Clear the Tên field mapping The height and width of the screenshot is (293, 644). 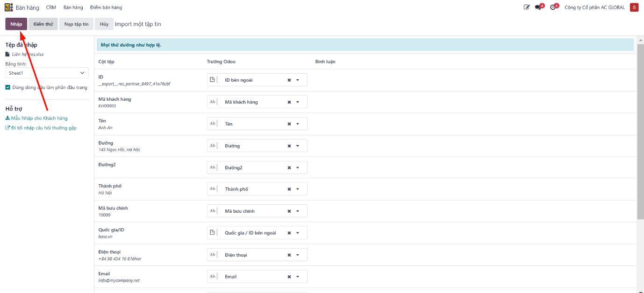coord(289,124)
